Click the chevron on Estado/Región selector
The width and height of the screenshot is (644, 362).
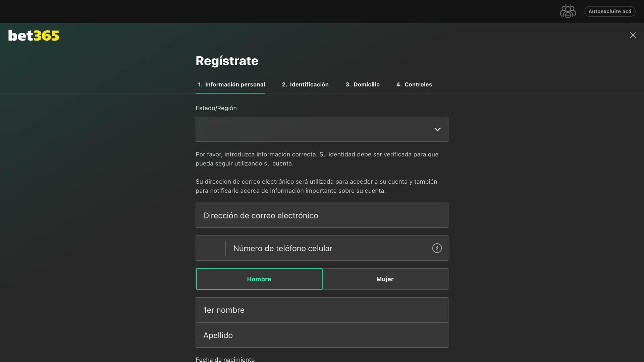(437, 129)
